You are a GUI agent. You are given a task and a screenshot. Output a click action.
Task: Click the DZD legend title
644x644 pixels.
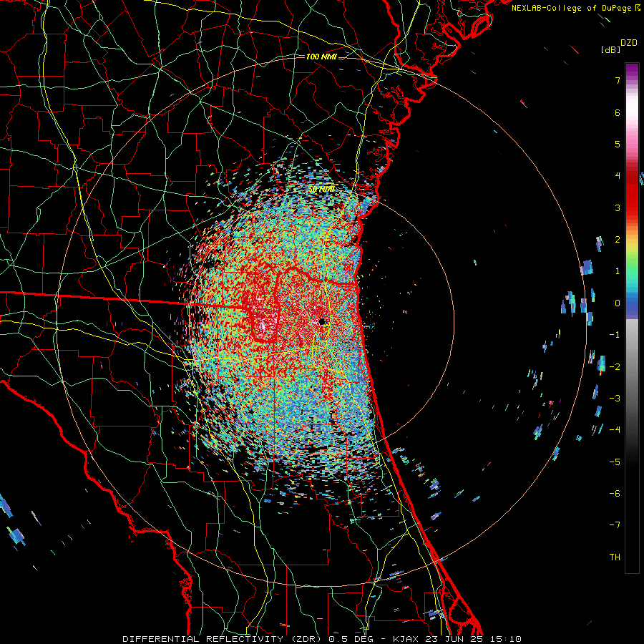[x=629, y=43]
